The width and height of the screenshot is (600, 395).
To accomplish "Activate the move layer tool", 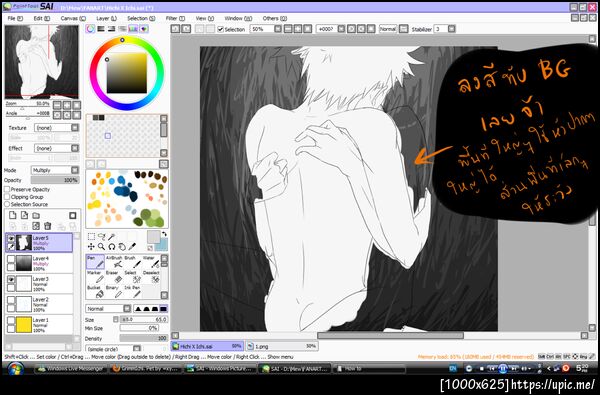I will [x=91, y=247].
